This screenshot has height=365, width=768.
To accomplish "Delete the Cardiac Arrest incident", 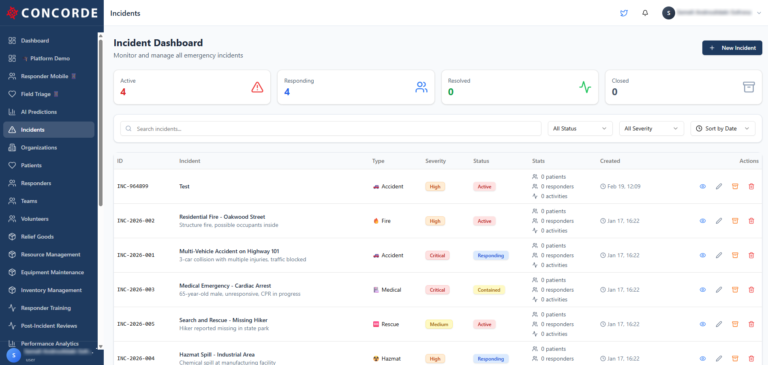I will click(751, 290).
